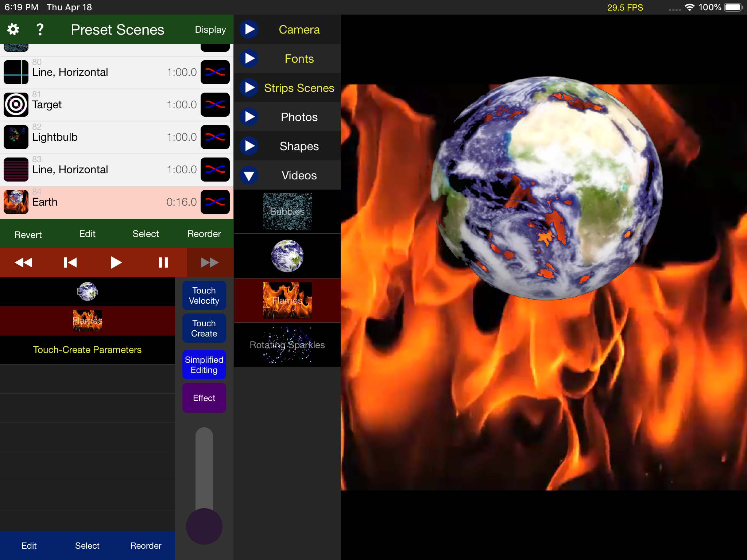Skip to start with previous-track icon

pos(70,262)
